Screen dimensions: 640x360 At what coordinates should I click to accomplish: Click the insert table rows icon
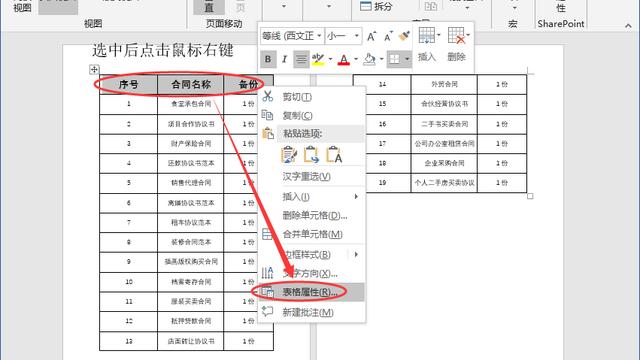pyautogui.click(x=427, y=35)
